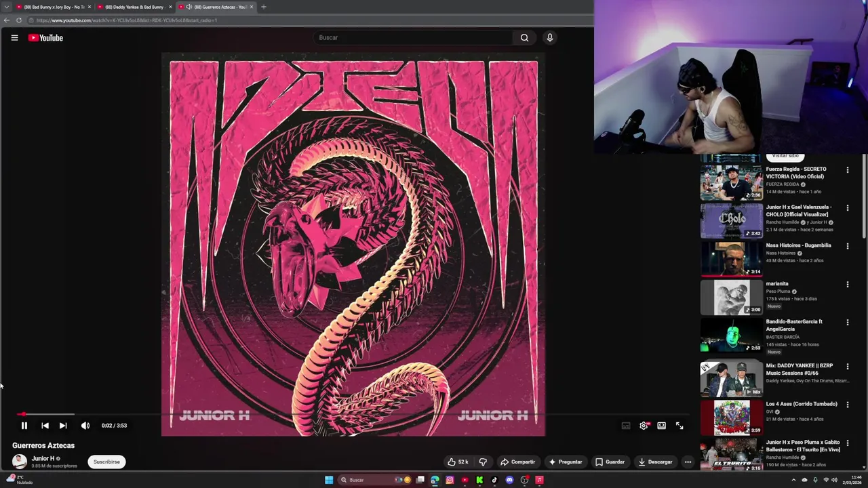Go back with browser back arrow

pos(7,20)
